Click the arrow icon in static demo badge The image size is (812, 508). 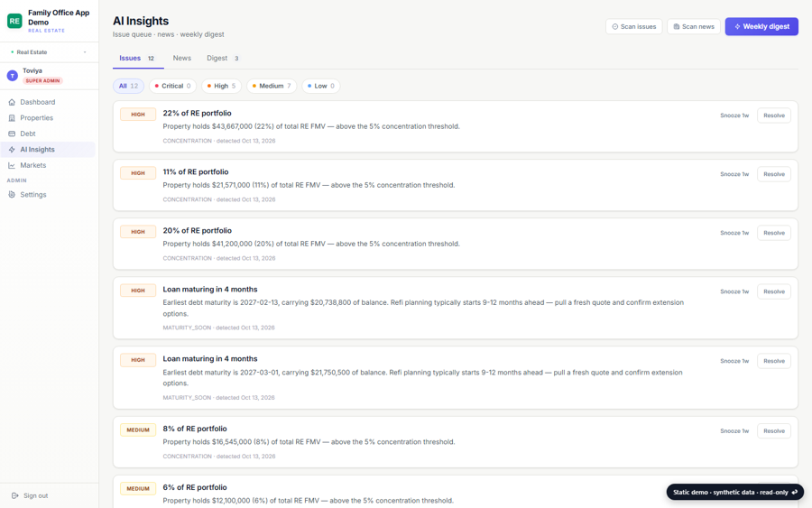click(794, 492)
